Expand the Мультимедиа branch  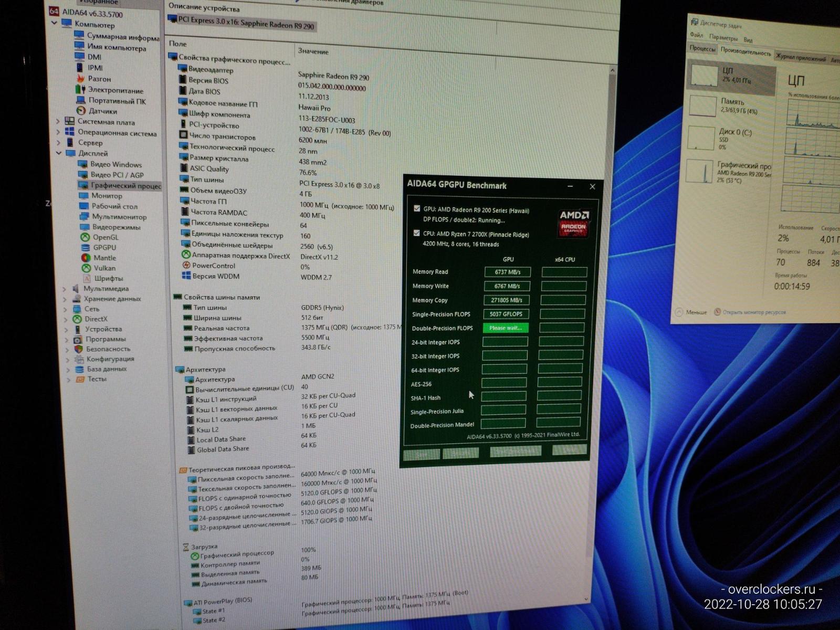[65, 289]
